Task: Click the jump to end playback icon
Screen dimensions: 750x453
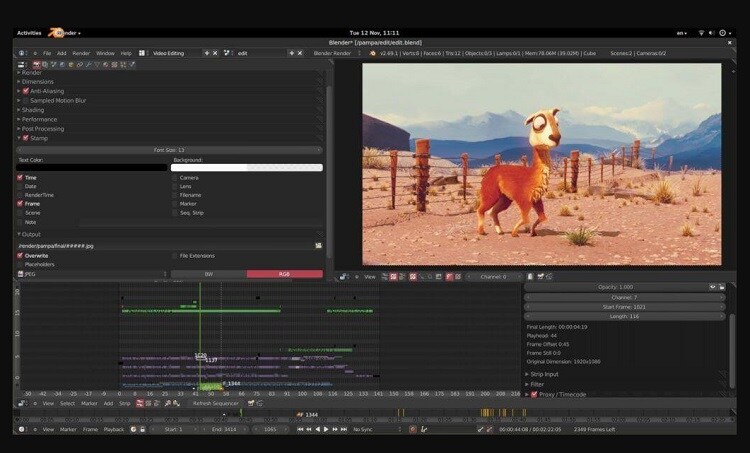Action: coord(343,429)
